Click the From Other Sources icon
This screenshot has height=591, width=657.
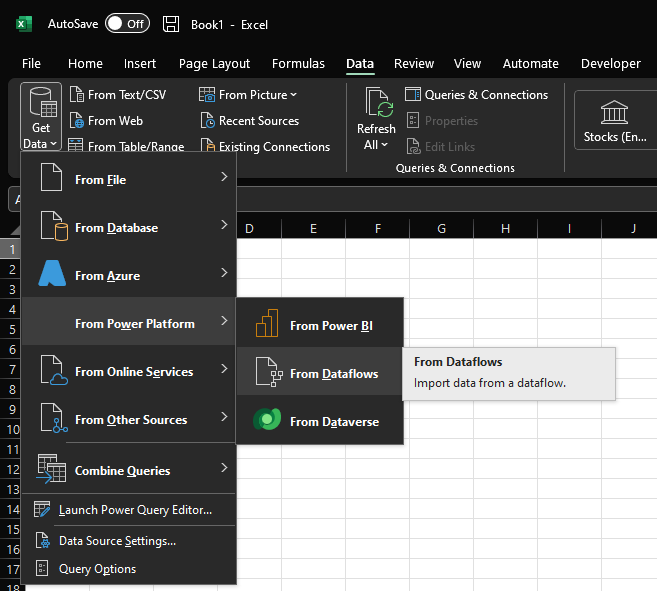click(54, 418)
